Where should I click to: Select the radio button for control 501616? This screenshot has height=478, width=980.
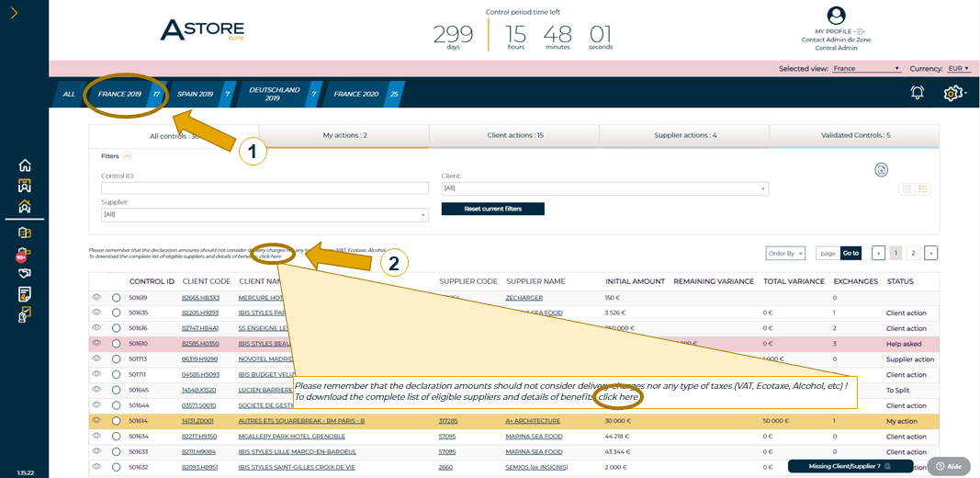tap(117, 328)
